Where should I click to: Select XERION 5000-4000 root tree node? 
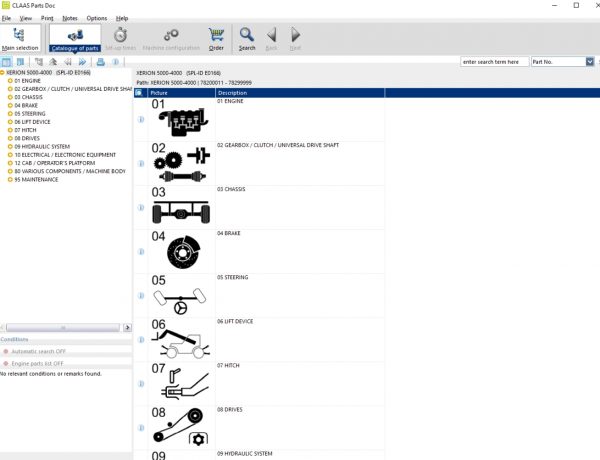48,72
